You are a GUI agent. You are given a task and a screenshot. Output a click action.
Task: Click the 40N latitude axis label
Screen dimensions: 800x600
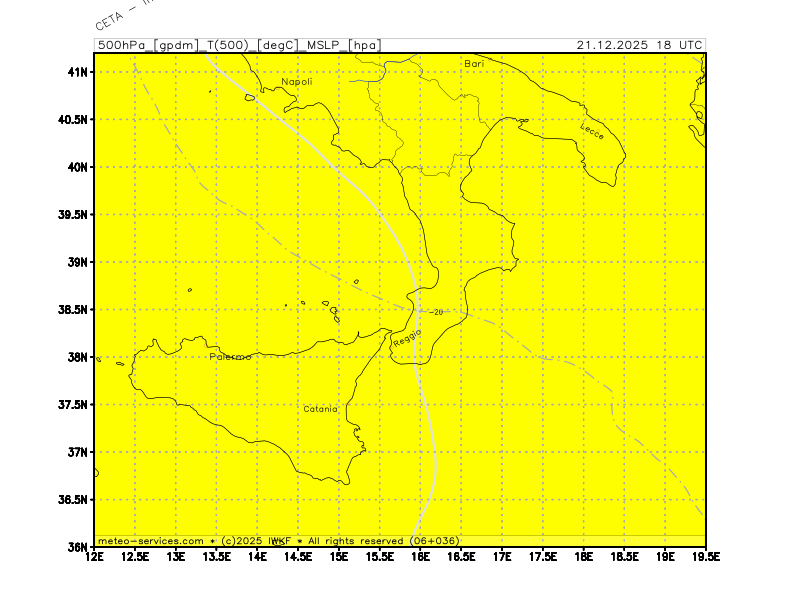coord(78,167)
